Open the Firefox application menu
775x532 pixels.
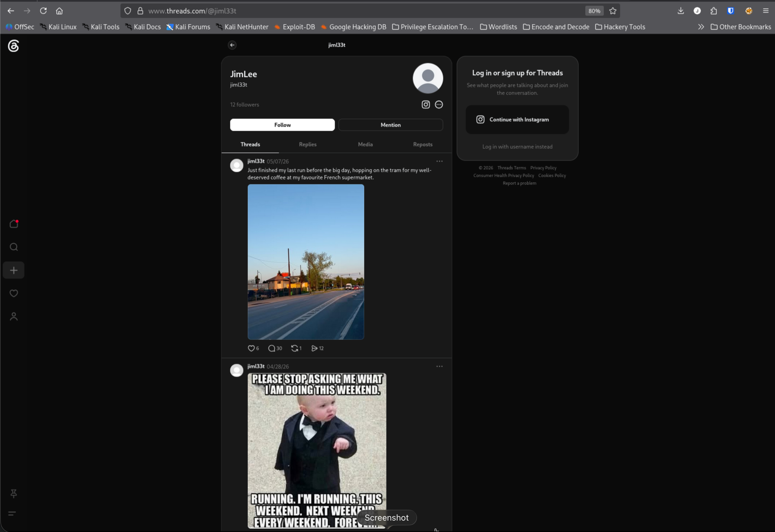click(766, 11)
